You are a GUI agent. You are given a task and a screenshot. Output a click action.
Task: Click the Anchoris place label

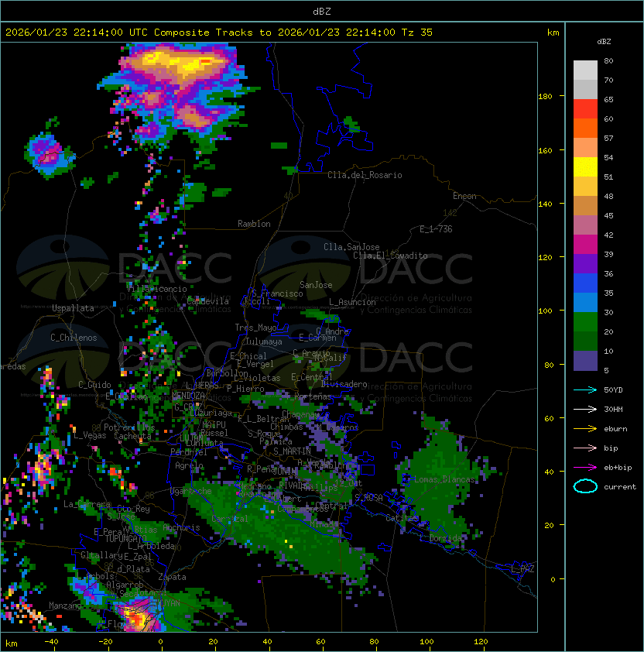(x=181, y=527)
